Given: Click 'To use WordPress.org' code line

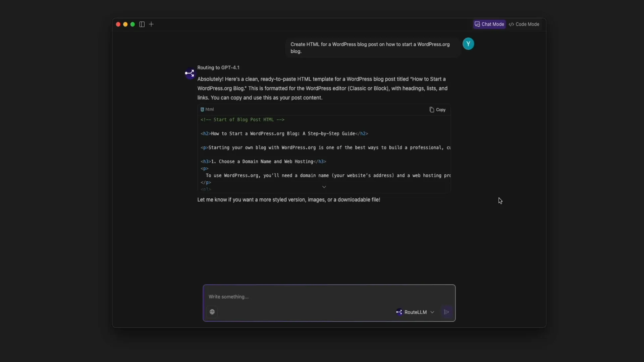Looking at the screenshot, I should (328, 176).
